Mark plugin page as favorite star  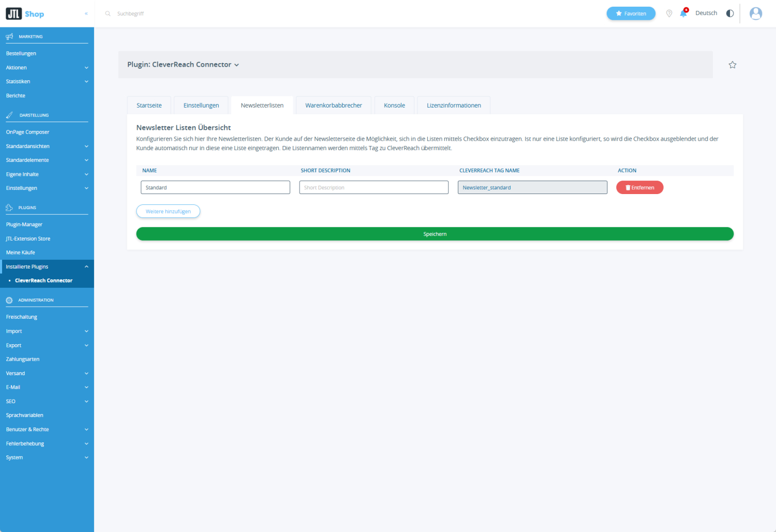(x=732, y=65)
